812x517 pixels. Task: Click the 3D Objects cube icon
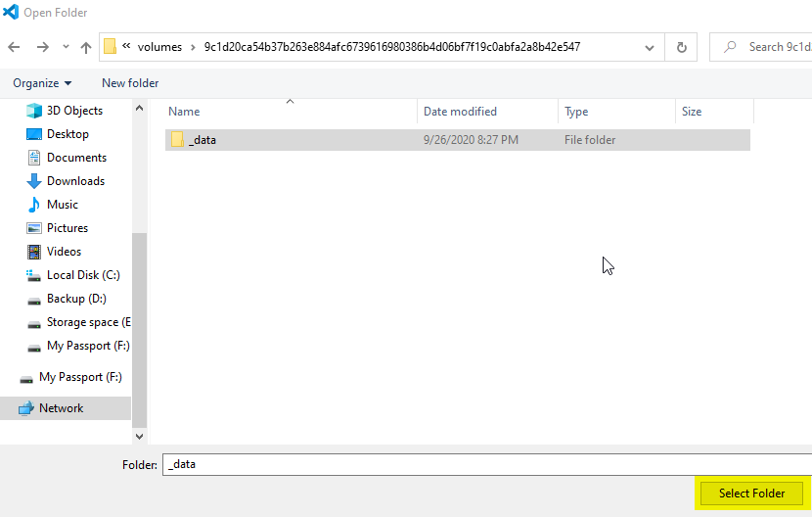click(x=33, y=111)
